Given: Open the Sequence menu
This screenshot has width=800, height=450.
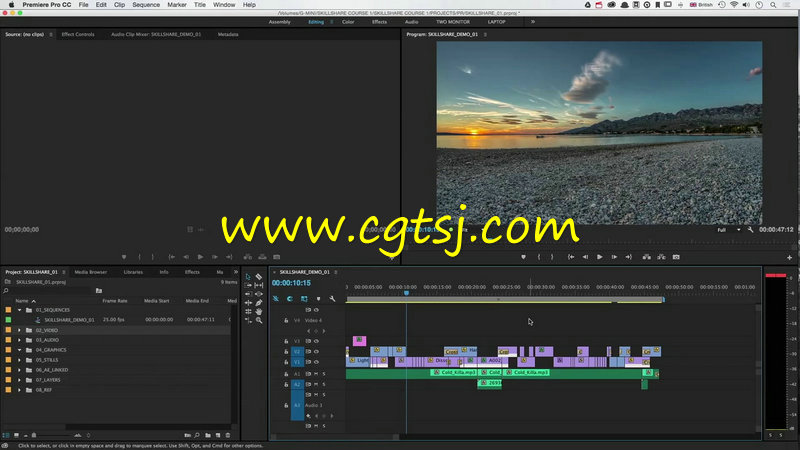Looking at the screenshot, I should coord(146,5).
